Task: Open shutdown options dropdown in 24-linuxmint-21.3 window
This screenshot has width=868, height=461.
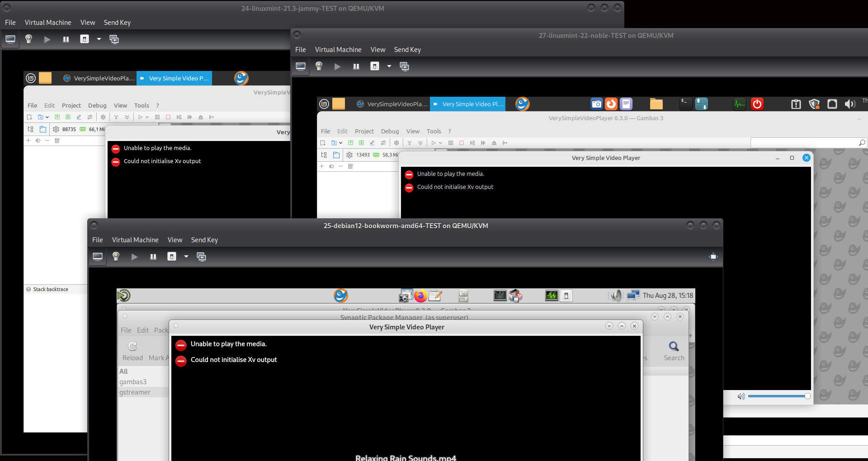Action: 99,39
